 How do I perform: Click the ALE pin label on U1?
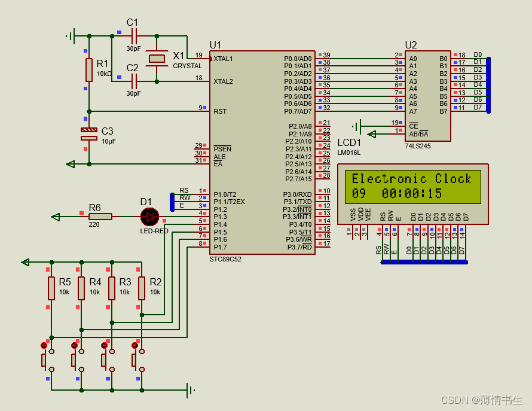click(x=219, y=157)
